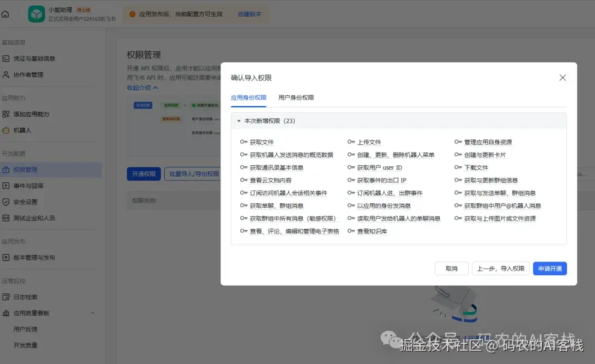The height and width of the screenshot is (364, 595).
Task: Open 开发质量 submenu item
Action: pos(25,345)
